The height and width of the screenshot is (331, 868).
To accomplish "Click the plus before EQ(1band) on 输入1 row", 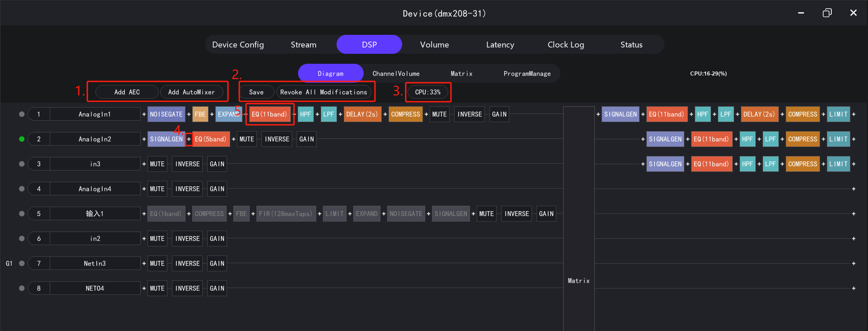I will point(144,214).
